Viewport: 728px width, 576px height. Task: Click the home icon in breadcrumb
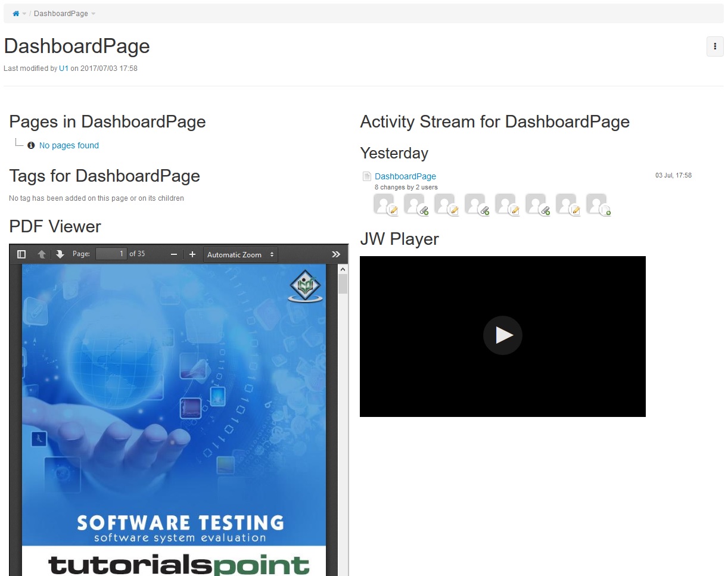coord(15,14)
